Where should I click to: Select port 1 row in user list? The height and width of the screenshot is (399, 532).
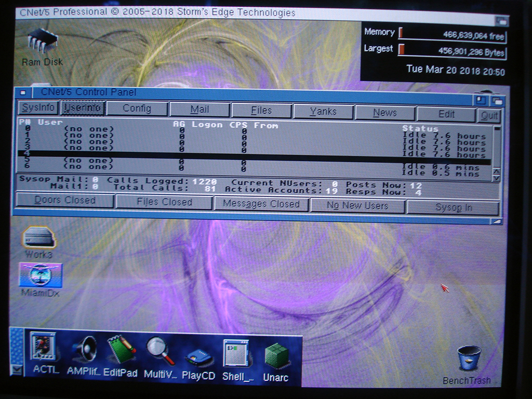(255, 137)
